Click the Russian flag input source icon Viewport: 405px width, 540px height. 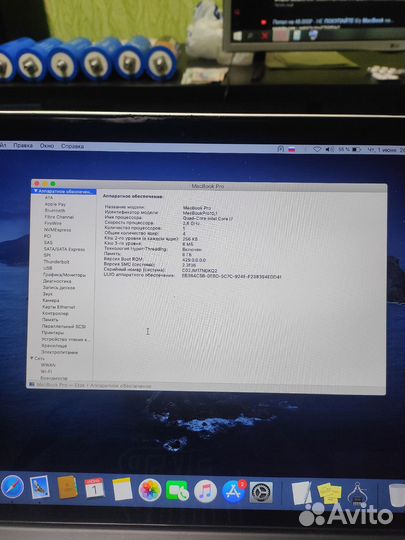click(x=292, y=149)
